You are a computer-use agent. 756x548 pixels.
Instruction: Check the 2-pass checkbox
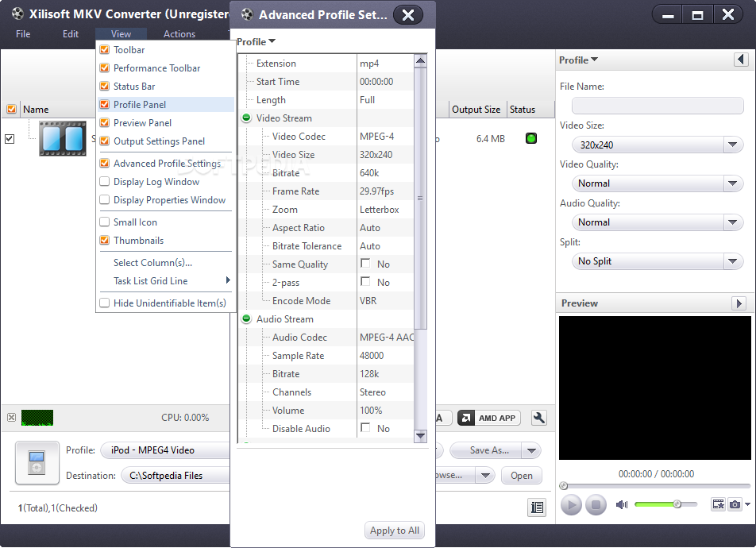click(x=365, y=282)
